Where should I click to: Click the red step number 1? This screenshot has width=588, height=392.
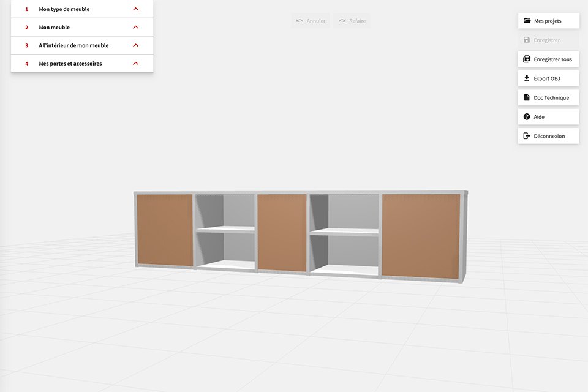click(26, 9)
